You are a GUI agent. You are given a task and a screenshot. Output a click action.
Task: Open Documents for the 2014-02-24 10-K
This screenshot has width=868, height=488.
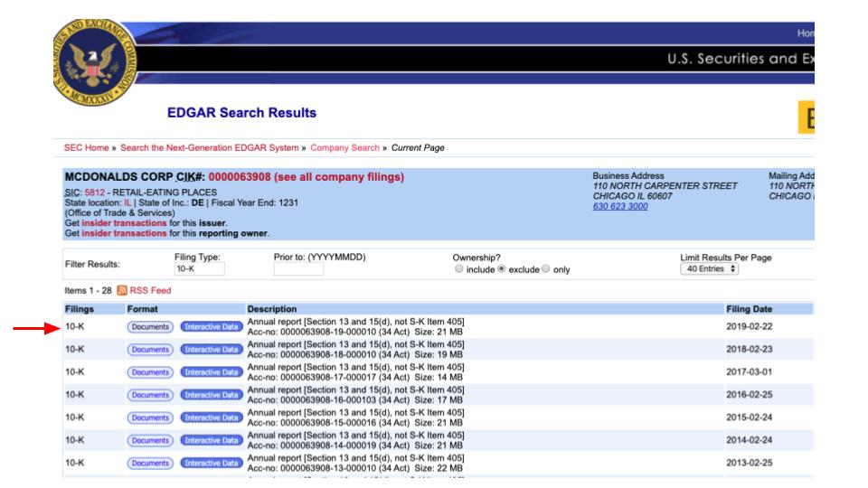click(x=150, y=440)
